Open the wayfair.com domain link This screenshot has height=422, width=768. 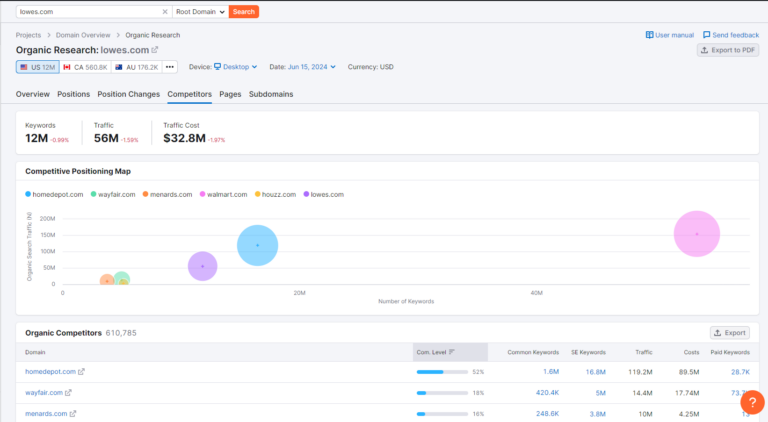[x=44, y=393]
